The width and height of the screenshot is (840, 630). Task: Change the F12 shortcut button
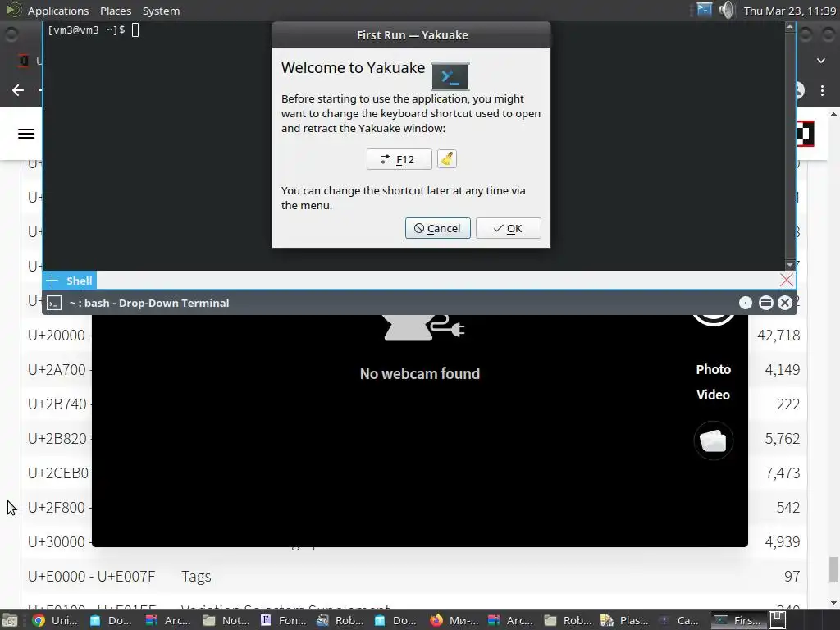coord(399,159)
